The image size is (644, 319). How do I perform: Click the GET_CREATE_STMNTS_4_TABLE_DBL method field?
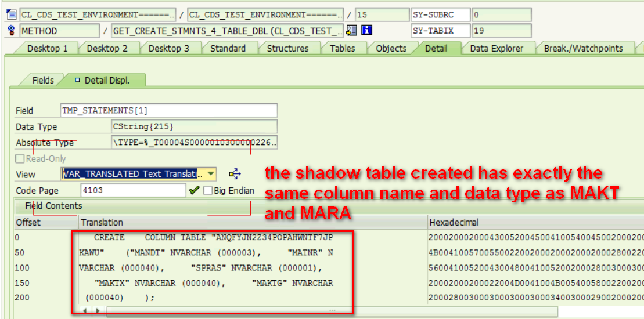[x=228, y=30]
